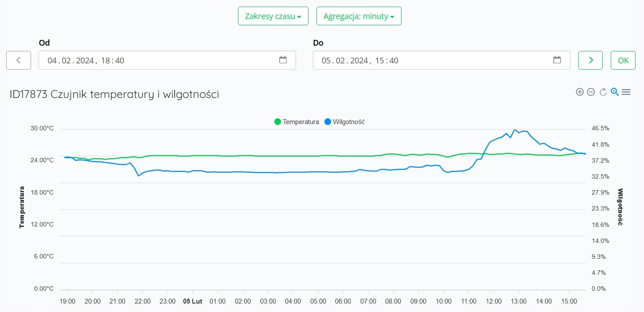Image resolution: width=644 pixels, height=312 pixels.
Task: Click the OK button
Action: pos(623,60)
